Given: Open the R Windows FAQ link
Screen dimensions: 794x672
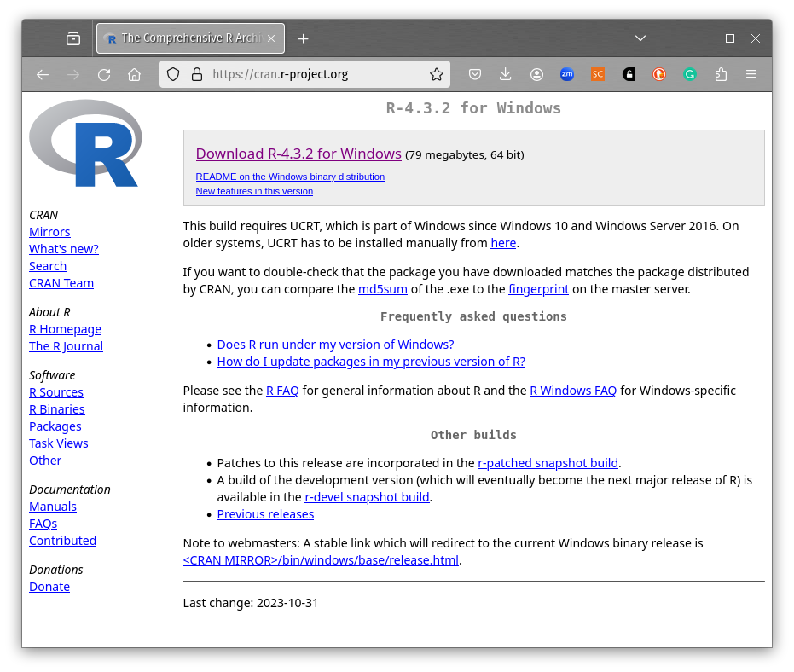Looking at the screenshot, I should [x=572, y=391].
